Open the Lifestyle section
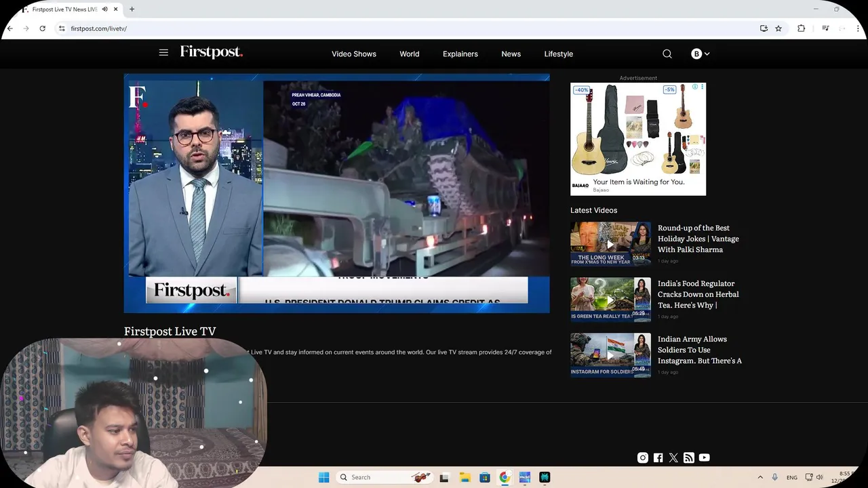 click(559, 54)
